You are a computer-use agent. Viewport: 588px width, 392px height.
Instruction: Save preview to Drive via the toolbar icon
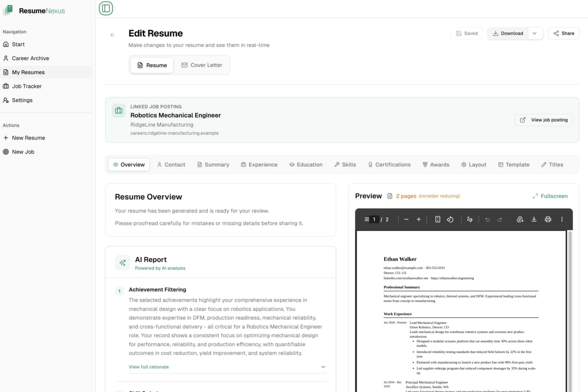point(520,219)
